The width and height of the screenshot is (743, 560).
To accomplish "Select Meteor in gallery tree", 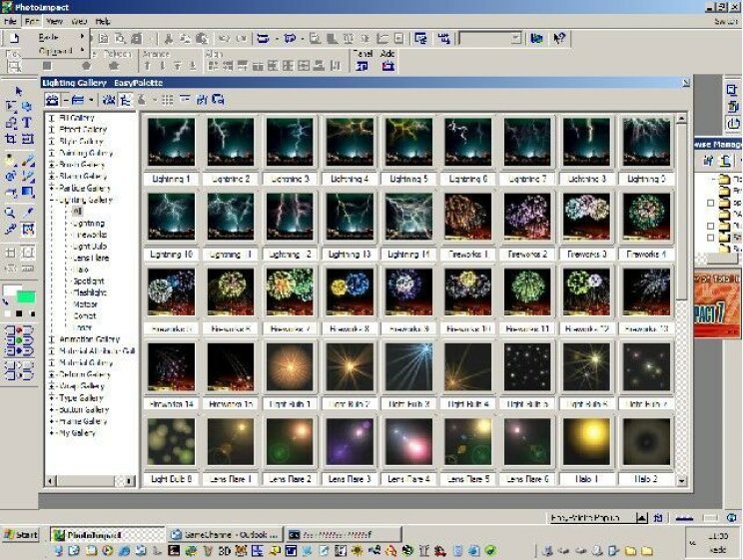I will pyautogui.click(x=85, y=304).
